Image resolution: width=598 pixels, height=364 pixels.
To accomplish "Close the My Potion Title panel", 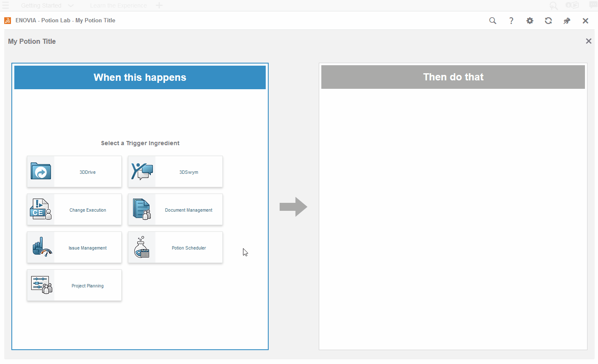I will 589,41.
